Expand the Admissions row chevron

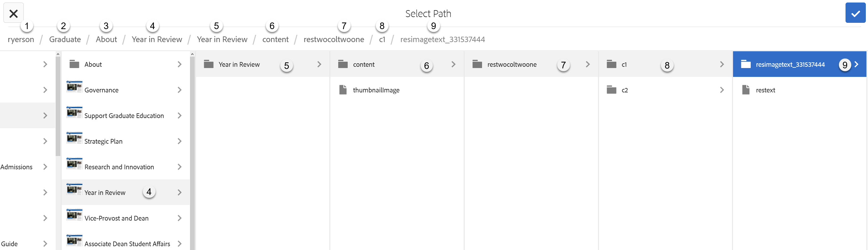45,167
